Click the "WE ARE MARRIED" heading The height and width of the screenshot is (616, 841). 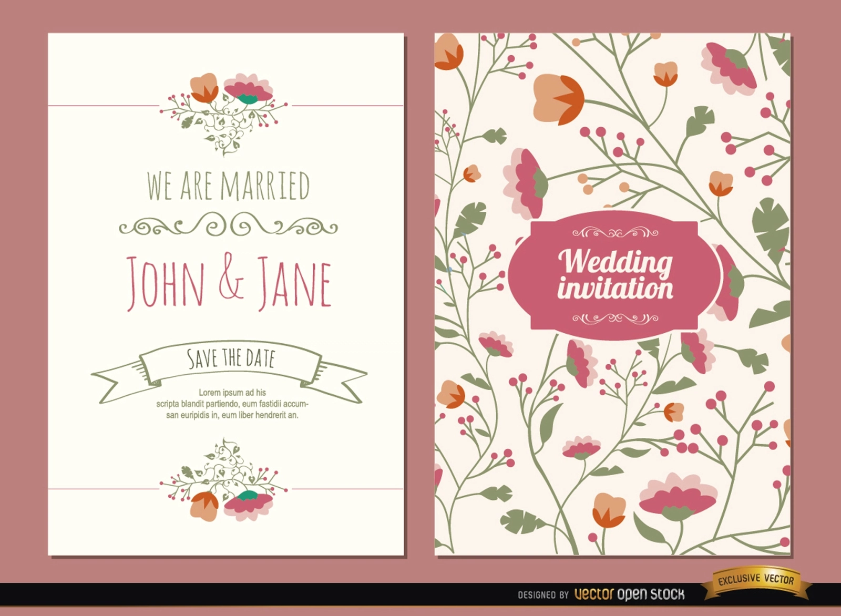[229, 186]
